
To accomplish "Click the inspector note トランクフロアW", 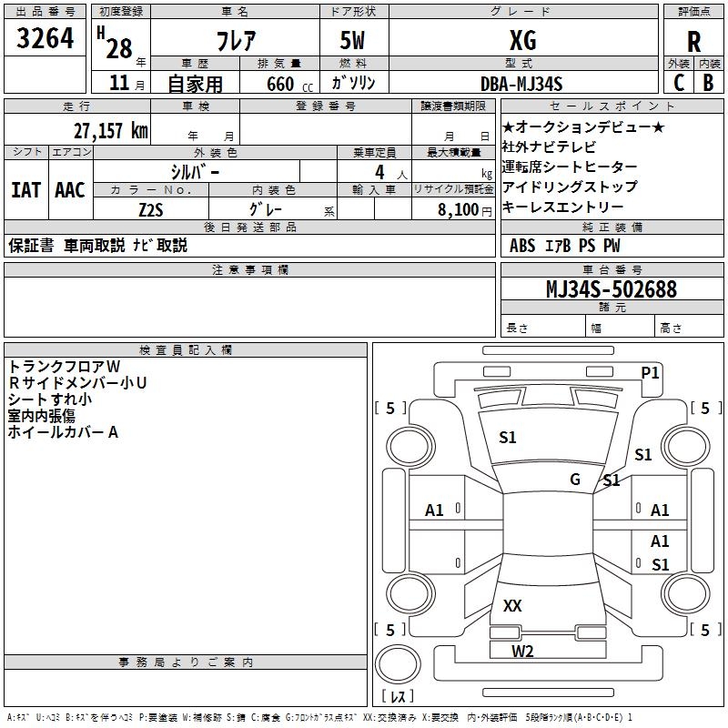I will click(x=58, y=366).
